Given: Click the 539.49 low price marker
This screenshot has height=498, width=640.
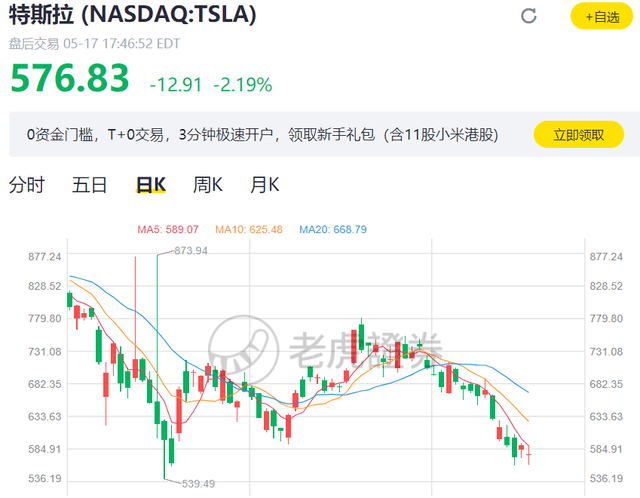Looking at the screenshot, I should click(x=194, y=484).
